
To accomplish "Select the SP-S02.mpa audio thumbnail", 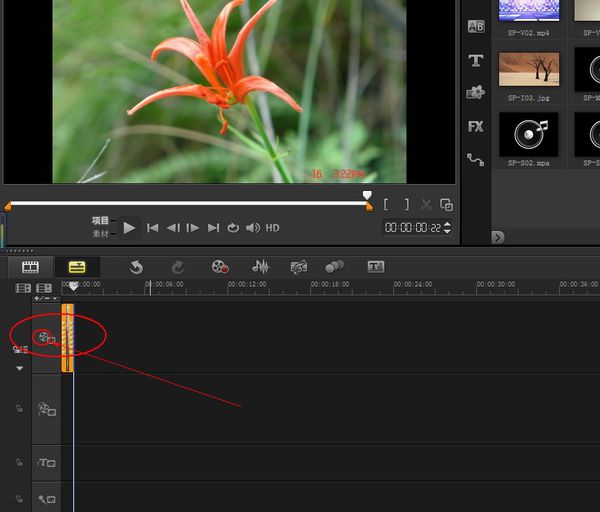I will click(x=529, y=134).
